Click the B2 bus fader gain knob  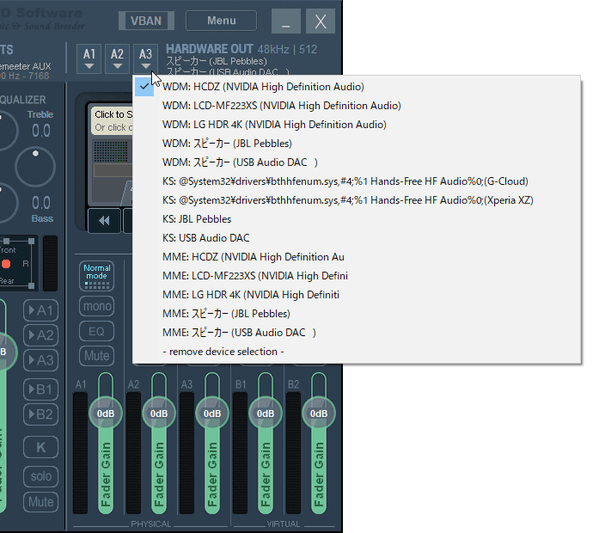click(319, 413)
